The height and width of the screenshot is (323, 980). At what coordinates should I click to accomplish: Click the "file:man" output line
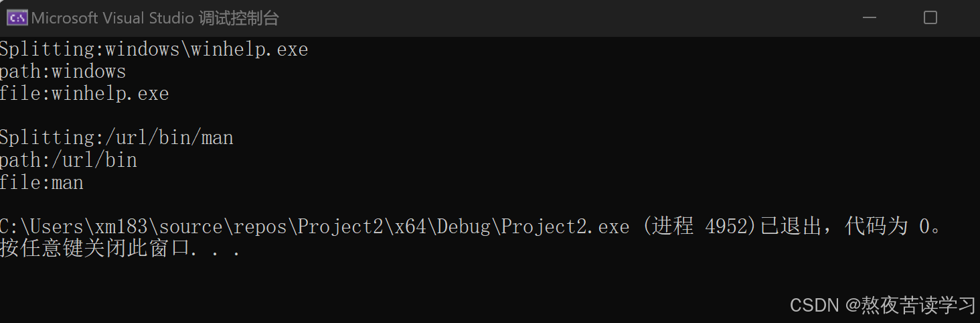point(42,182)
